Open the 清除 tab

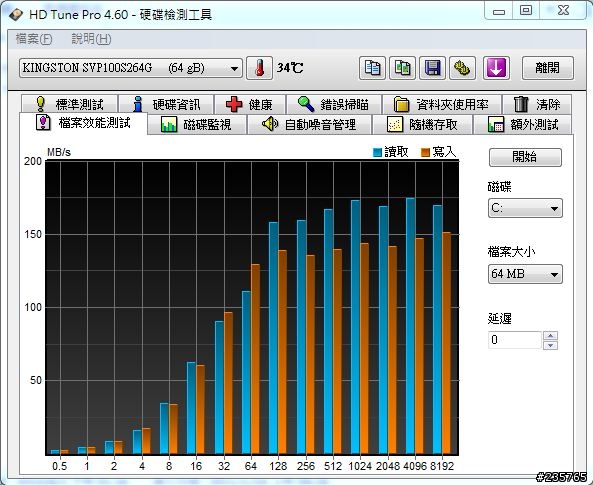pos(537,104)
